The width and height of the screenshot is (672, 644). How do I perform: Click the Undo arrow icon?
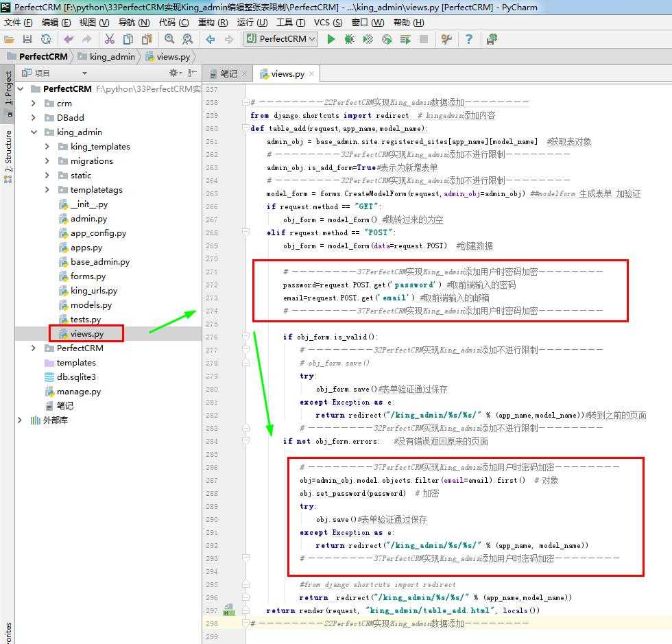click(69, 40)
